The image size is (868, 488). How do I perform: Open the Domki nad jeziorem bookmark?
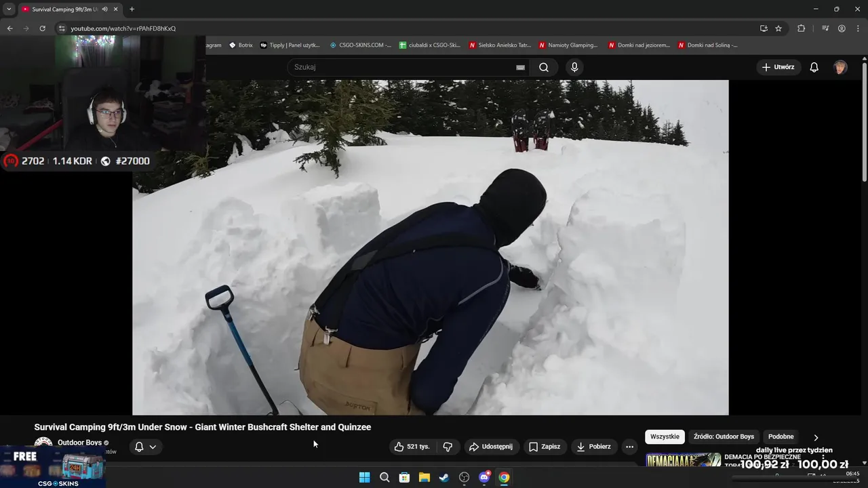639,45
